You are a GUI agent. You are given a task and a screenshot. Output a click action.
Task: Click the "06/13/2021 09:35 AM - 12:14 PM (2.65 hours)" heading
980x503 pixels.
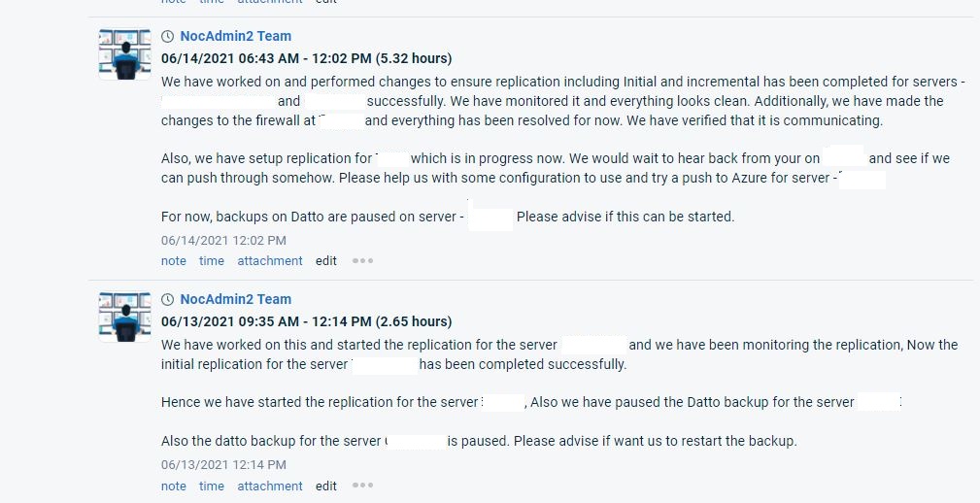306,321
